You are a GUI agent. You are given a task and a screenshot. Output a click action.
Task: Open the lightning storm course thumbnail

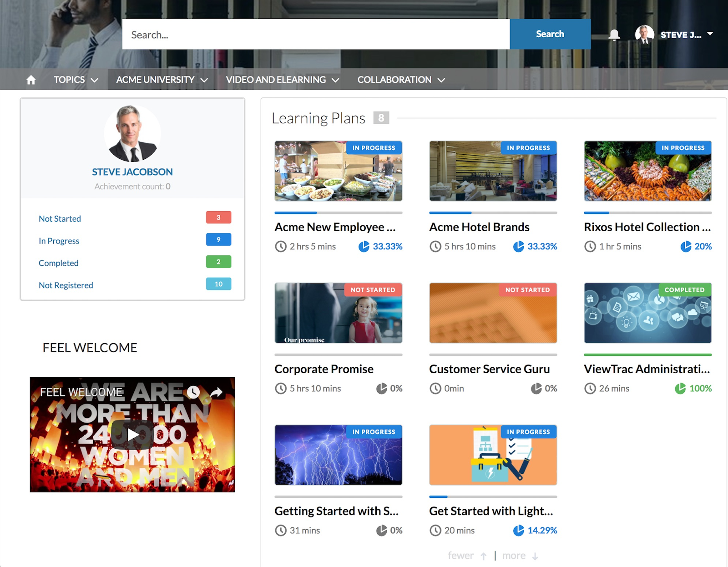[339, 455]
